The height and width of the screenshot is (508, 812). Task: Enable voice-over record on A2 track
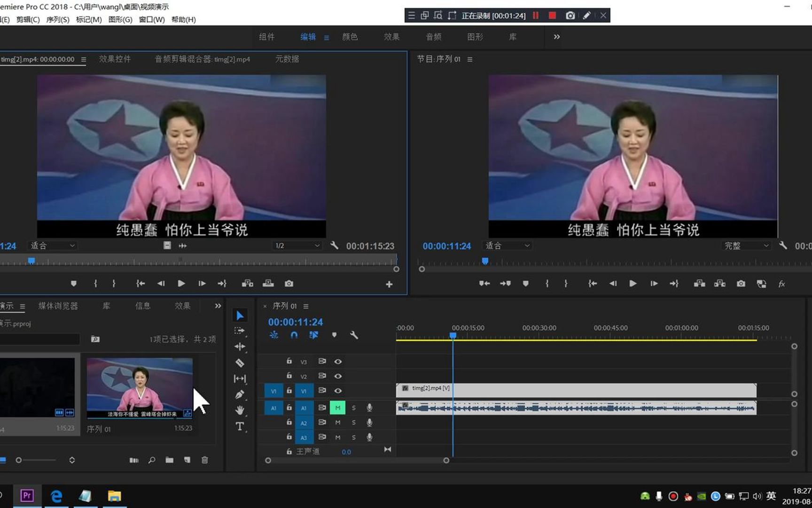click(x=370, y=423)
